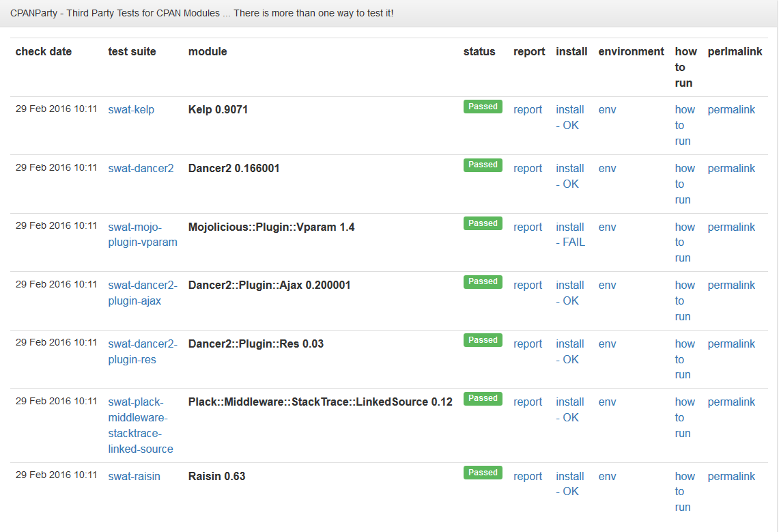Click 'Dancer2::Plugin::Res 0.03' module name
Screen dimensions: 779x532
click(256, 344)
